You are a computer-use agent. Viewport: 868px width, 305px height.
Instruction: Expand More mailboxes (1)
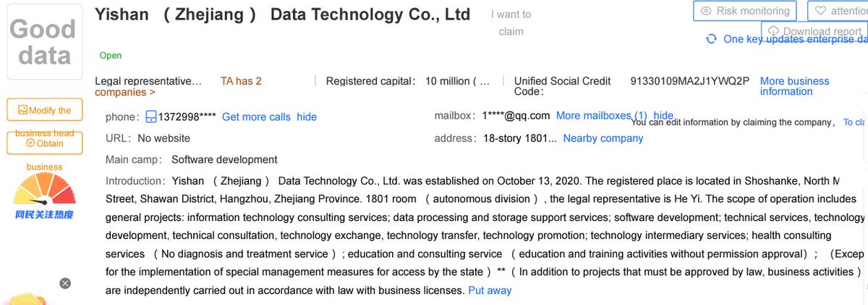(x=601, y=115)
